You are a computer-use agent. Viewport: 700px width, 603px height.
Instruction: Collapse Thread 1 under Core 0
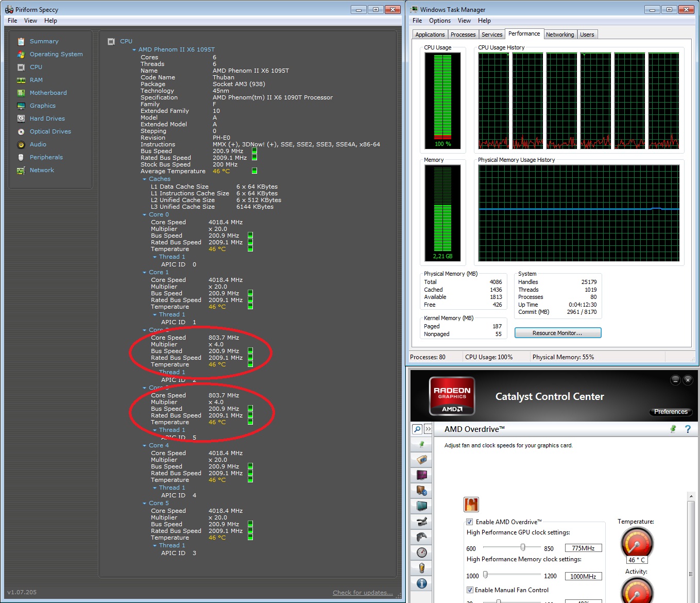click(155, 257)
